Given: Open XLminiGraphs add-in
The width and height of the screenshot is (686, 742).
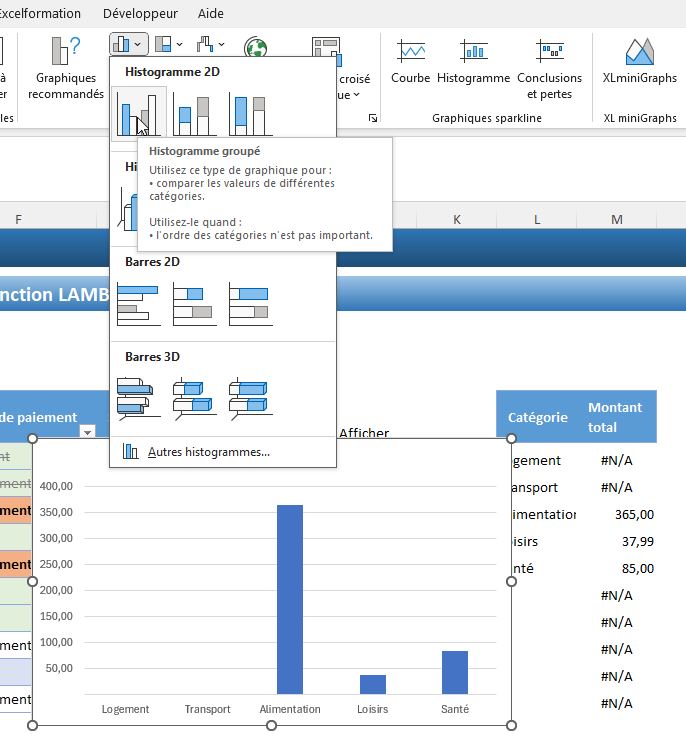Looking at the screenshot, I should [640, 62].
